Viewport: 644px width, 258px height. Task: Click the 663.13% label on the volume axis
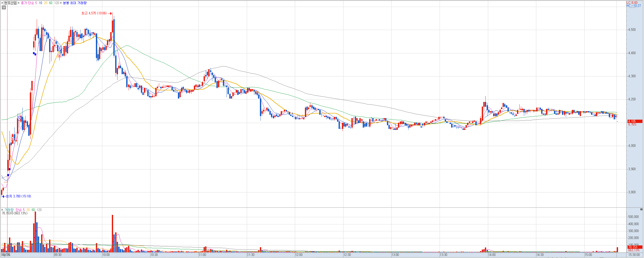pos(634,250)
